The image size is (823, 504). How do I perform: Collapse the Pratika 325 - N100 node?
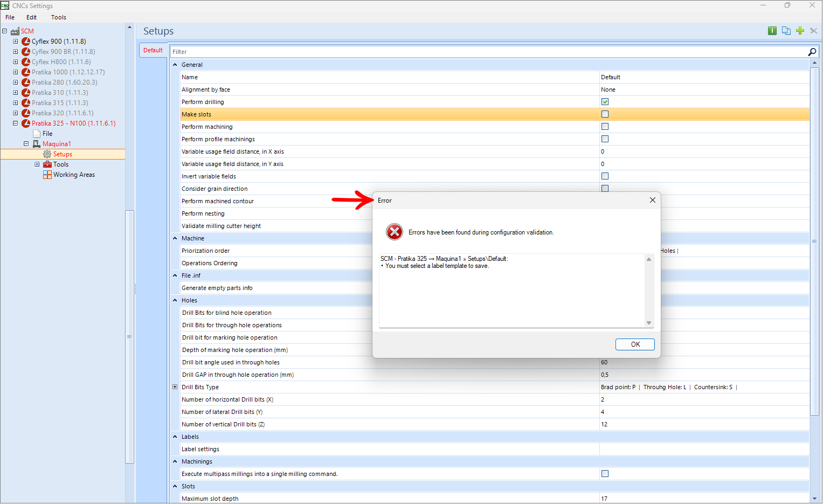pos(16,123)
